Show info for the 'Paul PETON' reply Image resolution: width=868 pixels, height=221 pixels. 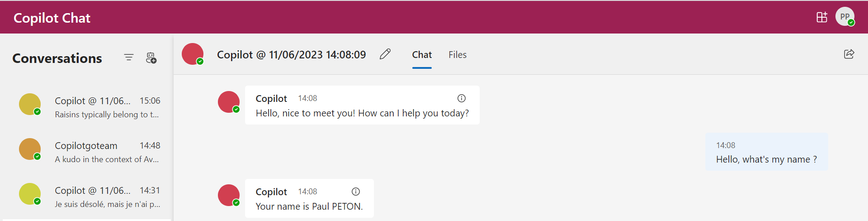click(356, 192)
